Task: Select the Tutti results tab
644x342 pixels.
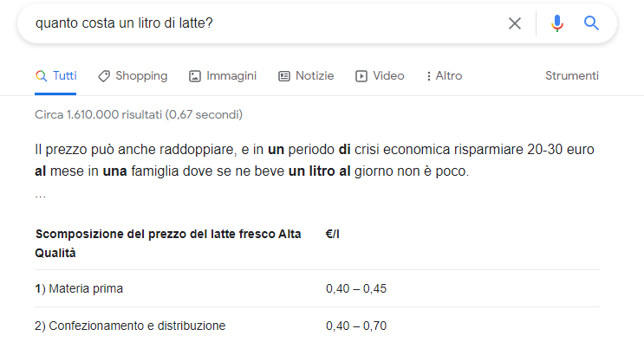Action: pos(55,76)
